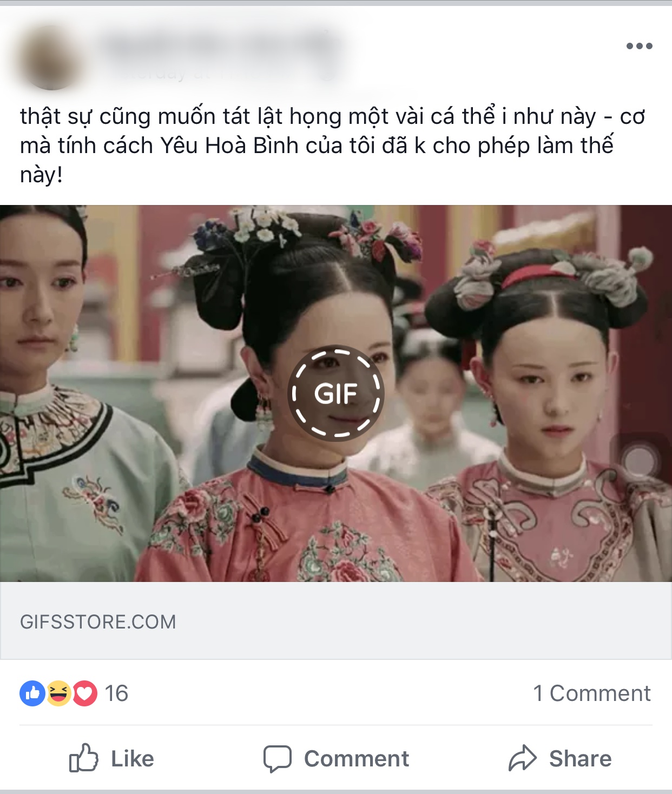Click the laughing haha reaction icon
Screen dimensions: 672x794
coord(58,693)
